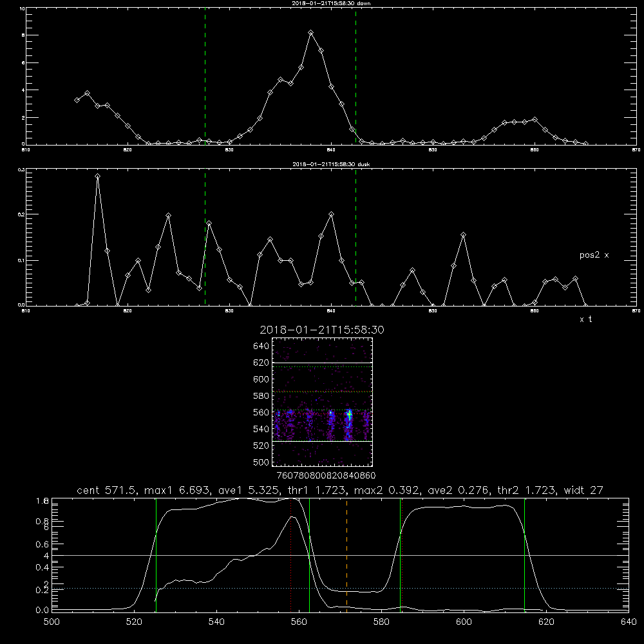644x644 pixels.
Task: Click the left green dashed line in dusk plot
Action: 205,238
